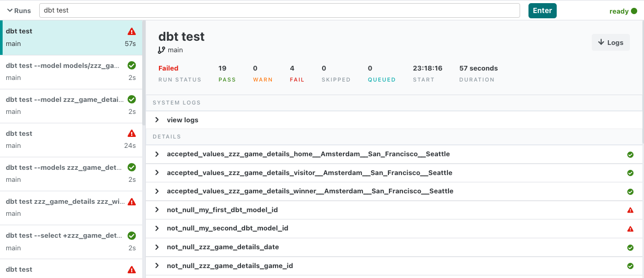Expand not_null_zzz_game_details_game_id test row
This screenshot has height=278, width=644.
(x=157, y=266)
